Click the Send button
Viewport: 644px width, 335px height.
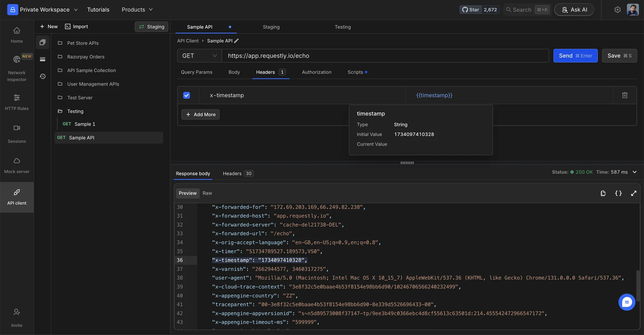(x=575, y=56)
